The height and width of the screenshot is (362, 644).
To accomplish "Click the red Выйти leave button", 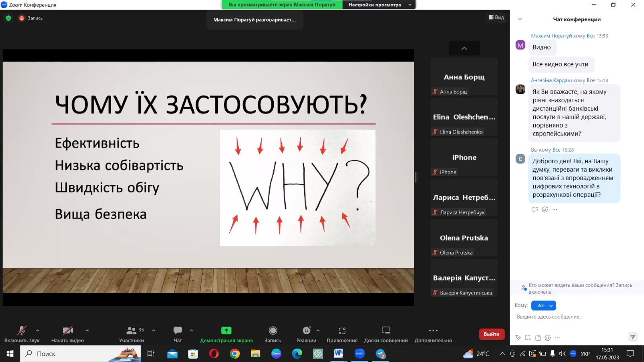I will click(491, 334).
